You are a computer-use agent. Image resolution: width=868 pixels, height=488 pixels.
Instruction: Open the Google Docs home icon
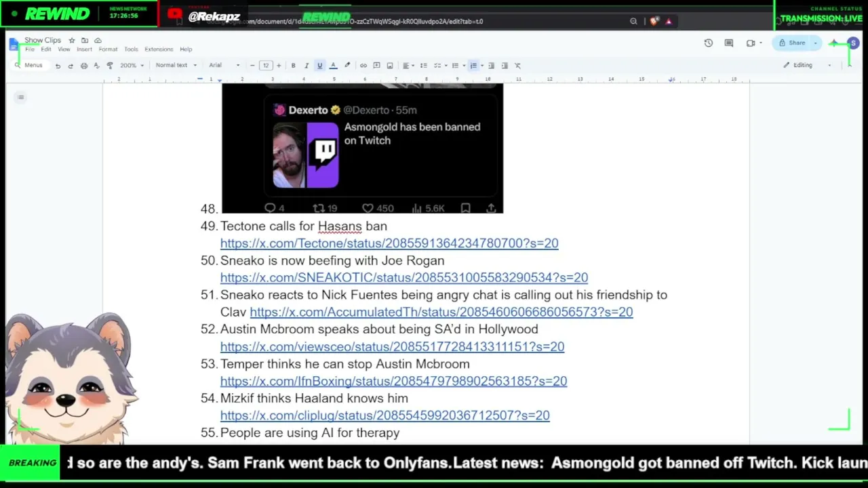coord(14,45)
